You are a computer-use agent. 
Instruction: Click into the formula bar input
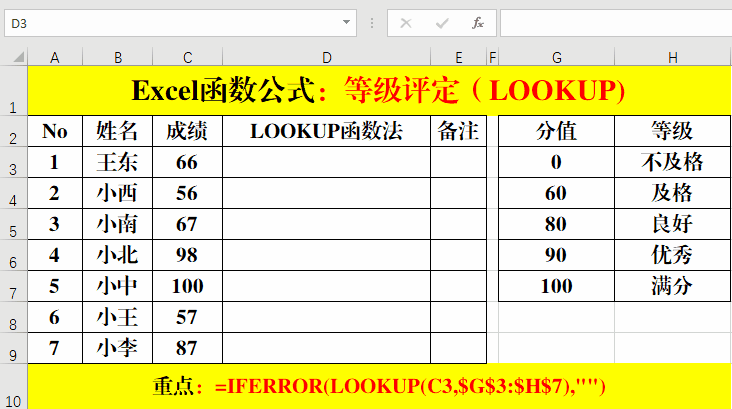616,23
